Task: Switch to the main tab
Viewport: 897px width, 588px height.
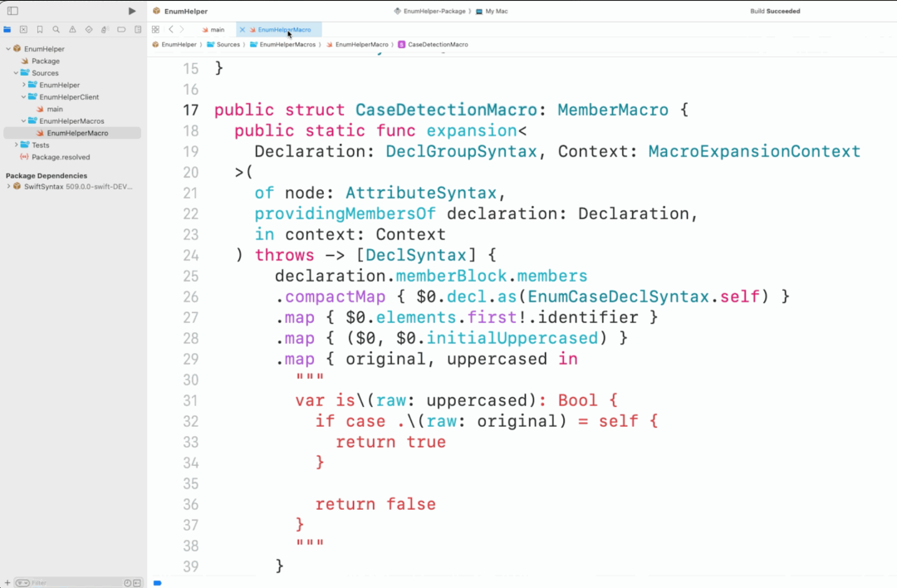Action: click(213, 30)
